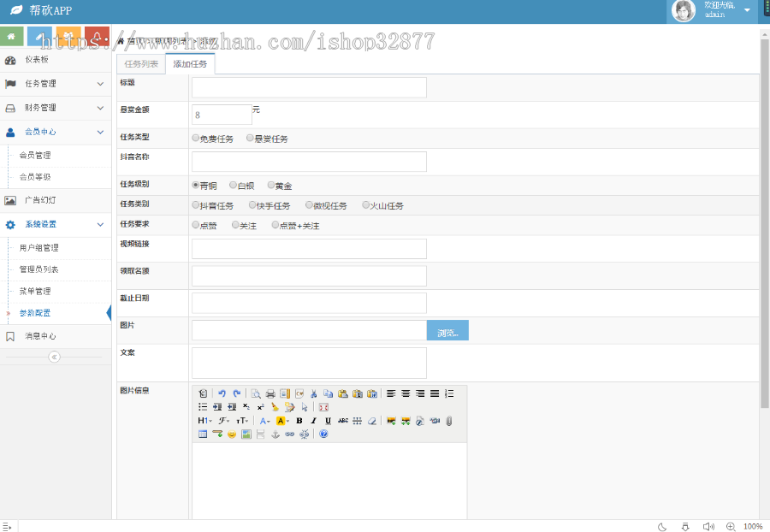Viewport: 770px width, 532px height.
Task: Click the 浏览 button to upload an image
Action: tap(447, 330)
